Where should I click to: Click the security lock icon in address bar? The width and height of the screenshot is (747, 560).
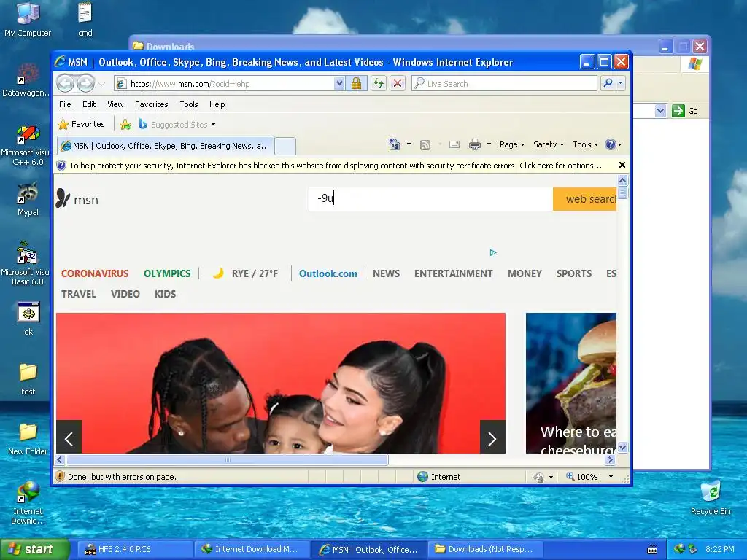click(356, 84)
